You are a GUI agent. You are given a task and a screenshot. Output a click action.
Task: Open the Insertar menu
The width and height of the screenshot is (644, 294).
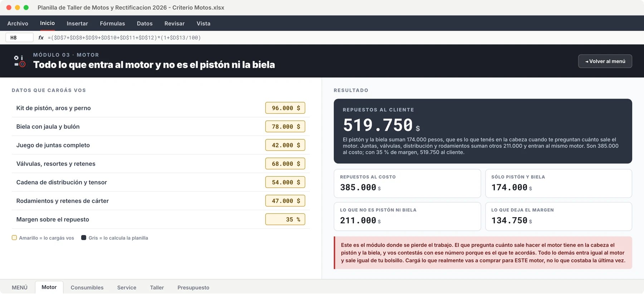[77, 24]
